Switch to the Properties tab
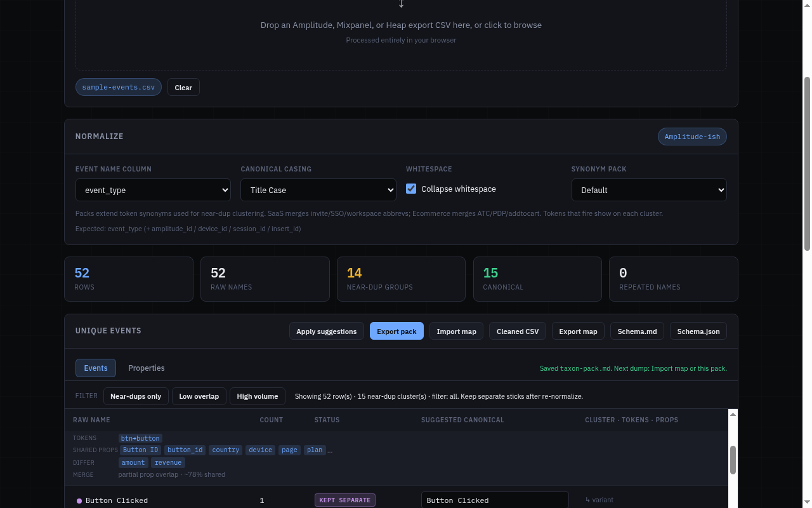 point(147,368)
